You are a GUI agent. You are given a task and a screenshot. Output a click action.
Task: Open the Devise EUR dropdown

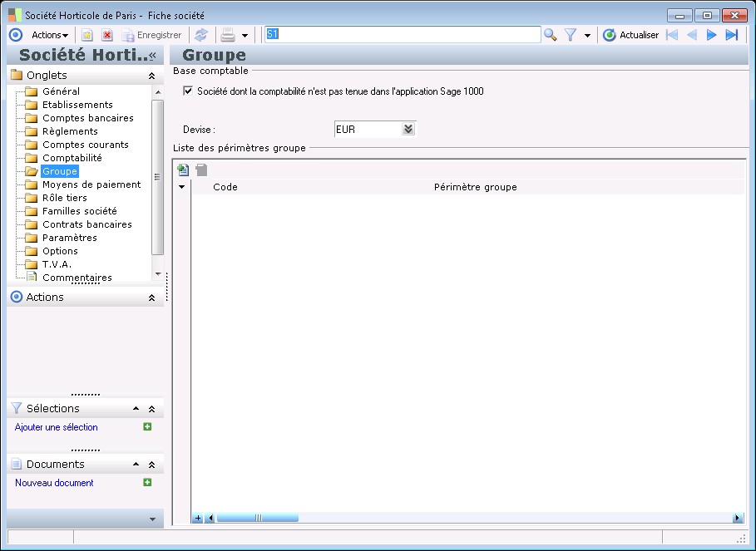[408, 130]
